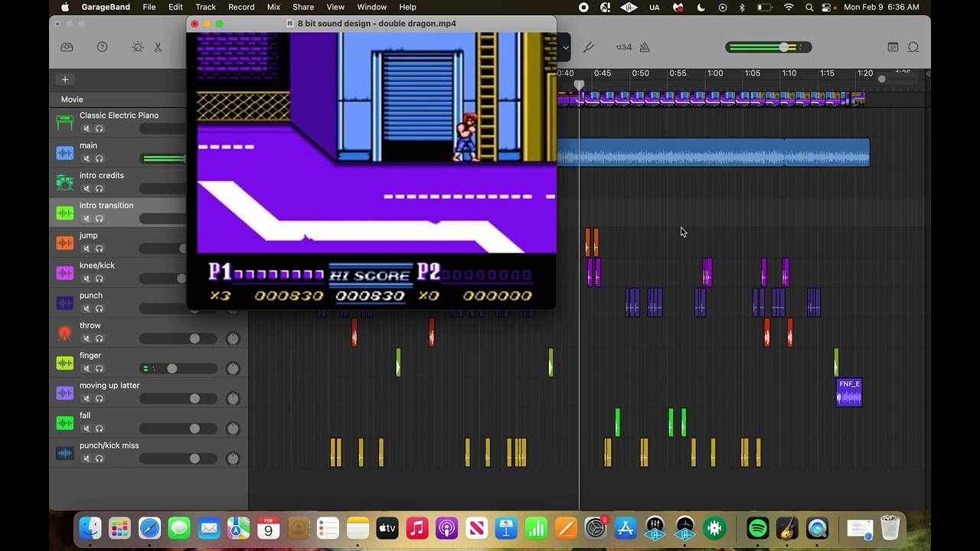Open the File menu
The width and height of the screenshot is (980, 551).
point(149,7)
